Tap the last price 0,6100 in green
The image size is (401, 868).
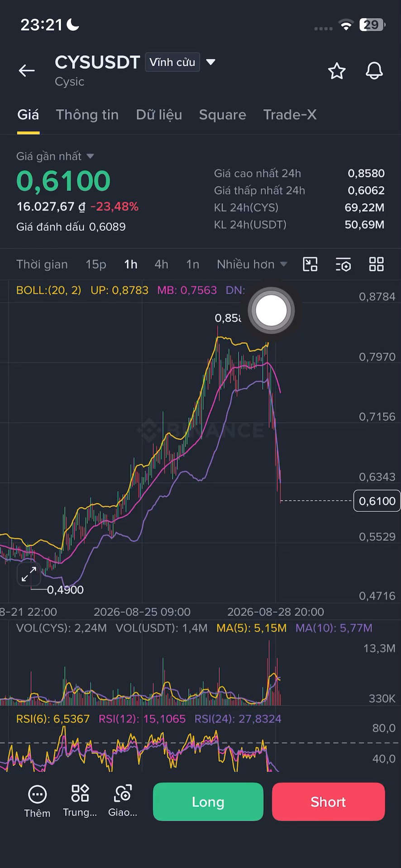click(63, 181)
